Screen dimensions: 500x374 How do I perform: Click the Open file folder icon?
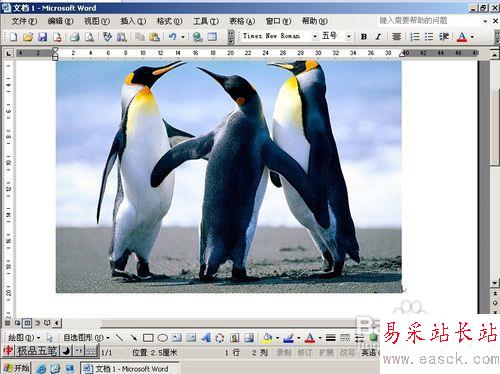pyautogui.click(x=28, y=37)
